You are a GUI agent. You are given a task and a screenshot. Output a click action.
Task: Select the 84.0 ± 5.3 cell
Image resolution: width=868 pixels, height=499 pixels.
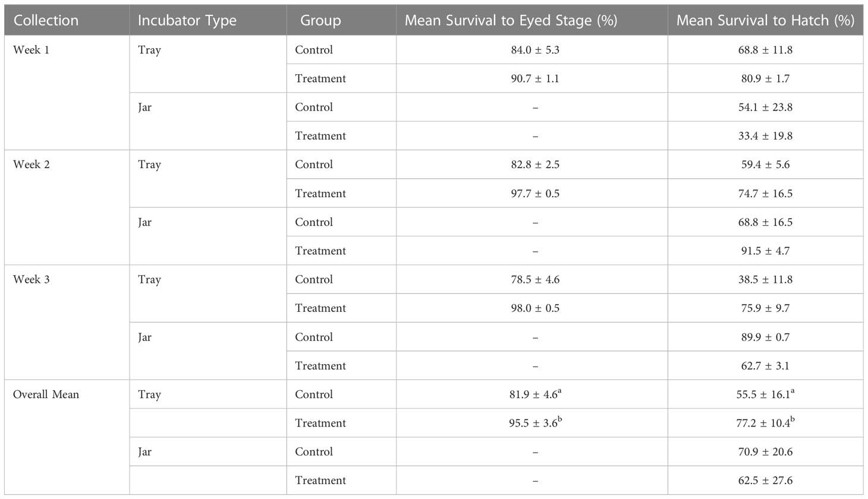(535, 50)
